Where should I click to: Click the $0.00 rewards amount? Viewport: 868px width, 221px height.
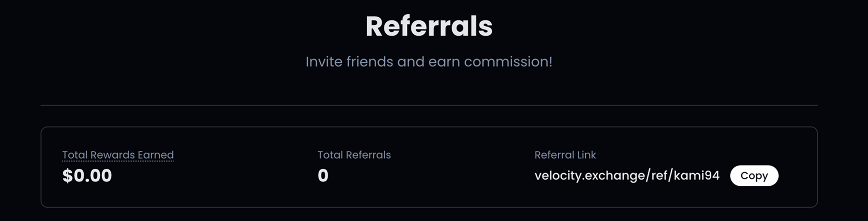[87, 175]
